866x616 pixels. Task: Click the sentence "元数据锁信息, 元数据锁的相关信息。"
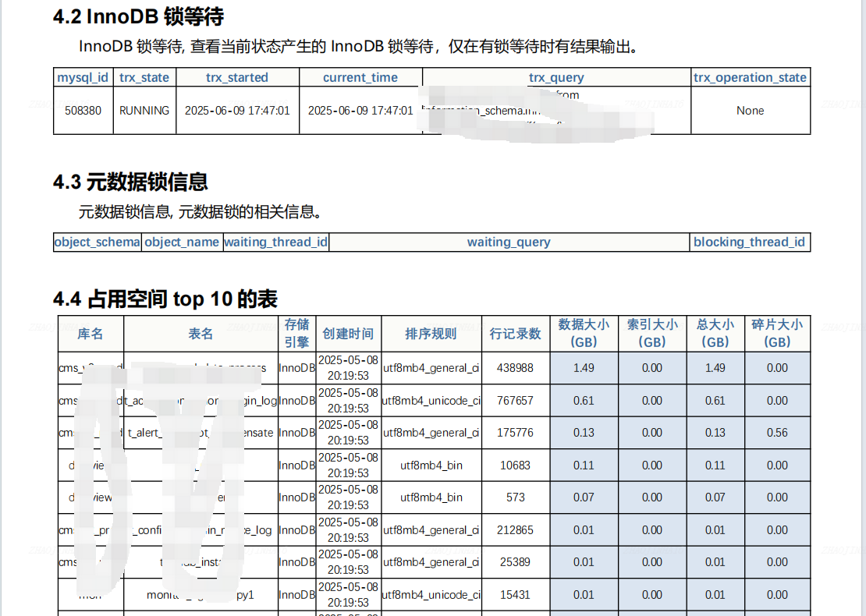[x=201, y=211]
